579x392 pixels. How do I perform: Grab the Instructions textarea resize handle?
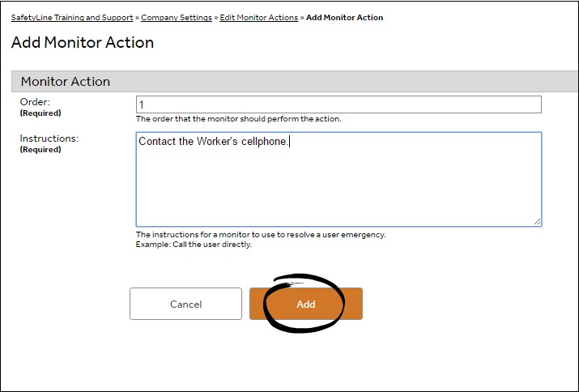537,221
